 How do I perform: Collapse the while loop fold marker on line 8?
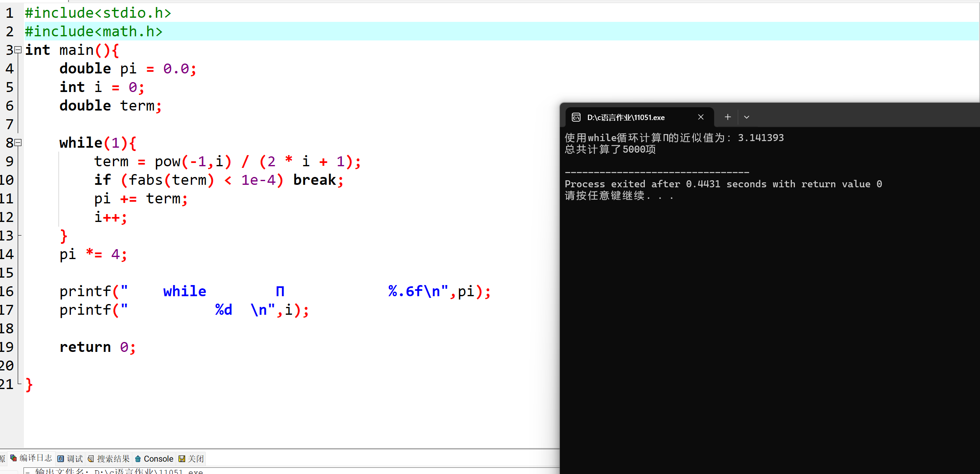coord(18,143)
